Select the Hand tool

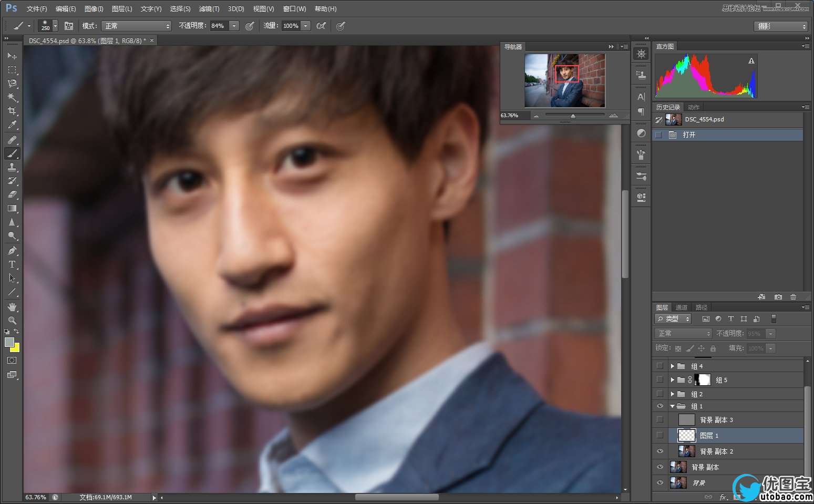[x=12, y=307]
